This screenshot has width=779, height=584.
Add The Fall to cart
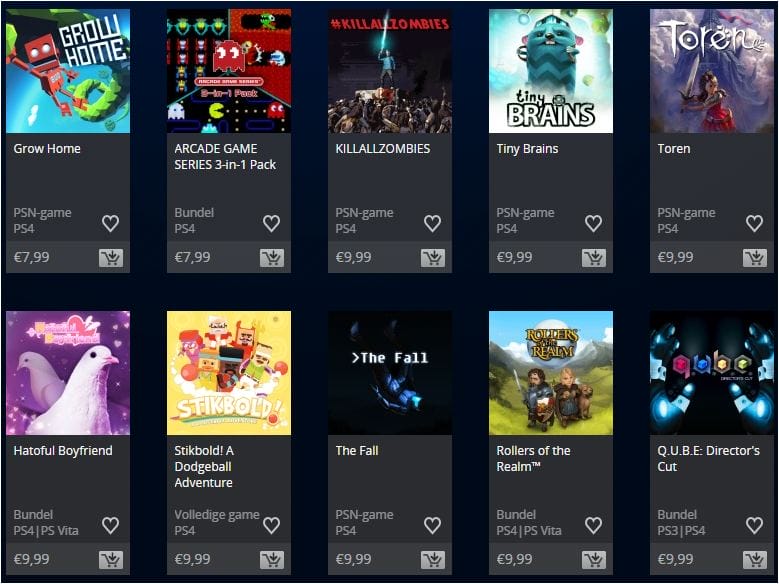point(433,560)
